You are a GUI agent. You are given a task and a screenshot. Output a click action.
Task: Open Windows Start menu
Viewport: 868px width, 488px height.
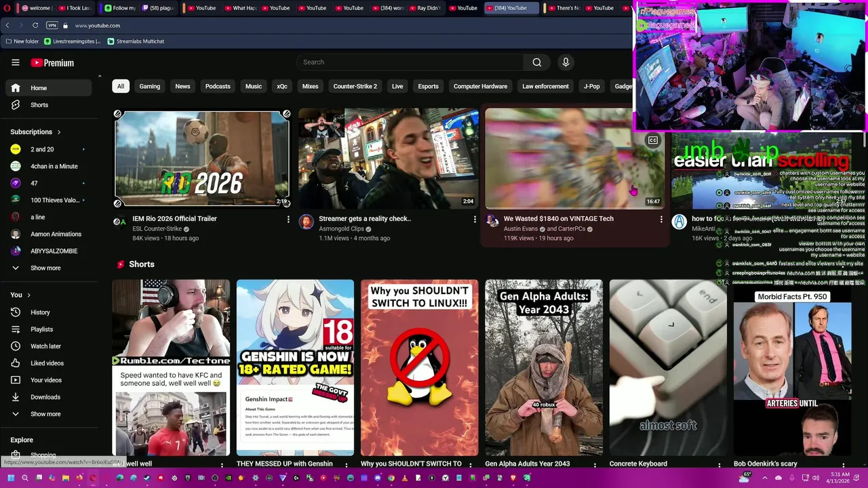pyautogui.click(x=10, y=478)
